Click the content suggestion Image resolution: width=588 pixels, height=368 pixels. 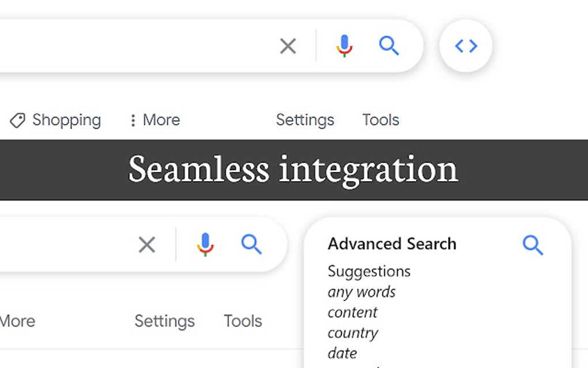352,312
